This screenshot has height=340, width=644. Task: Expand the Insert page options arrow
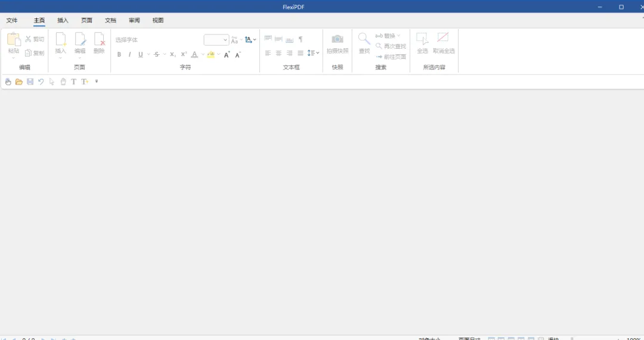(61, 58)
